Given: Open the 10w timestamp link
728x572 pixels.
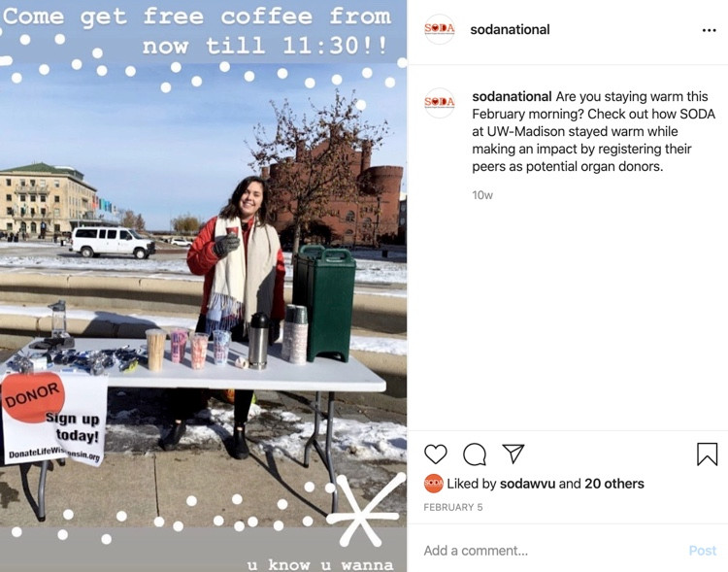Looking at the screenshot, I should (481, 195).
